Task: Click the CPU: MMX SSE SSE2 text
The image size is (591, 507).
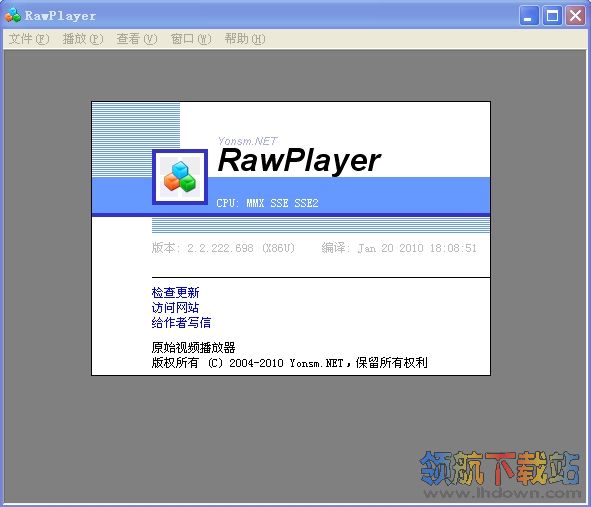Action: pos(267,203)
